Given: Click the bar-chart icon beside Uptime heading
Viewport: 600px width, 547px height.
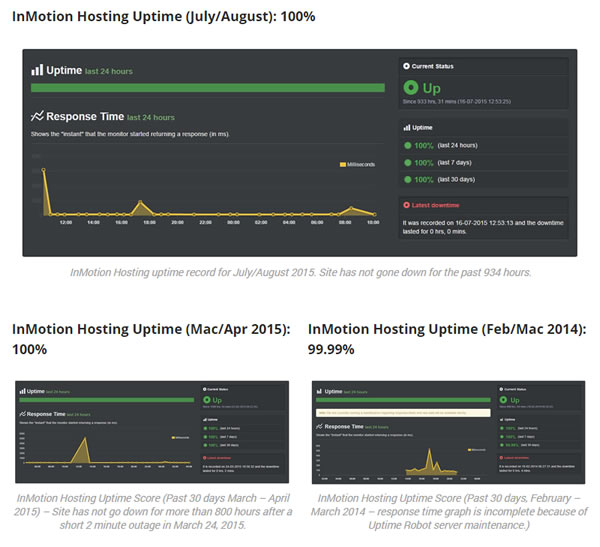Looking at the screenshot, I should tap(37, 70).
